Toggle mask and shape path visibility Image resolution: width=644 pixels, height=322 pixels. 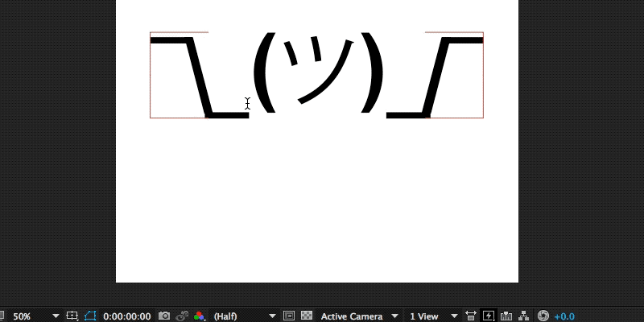tap(90, 316)
